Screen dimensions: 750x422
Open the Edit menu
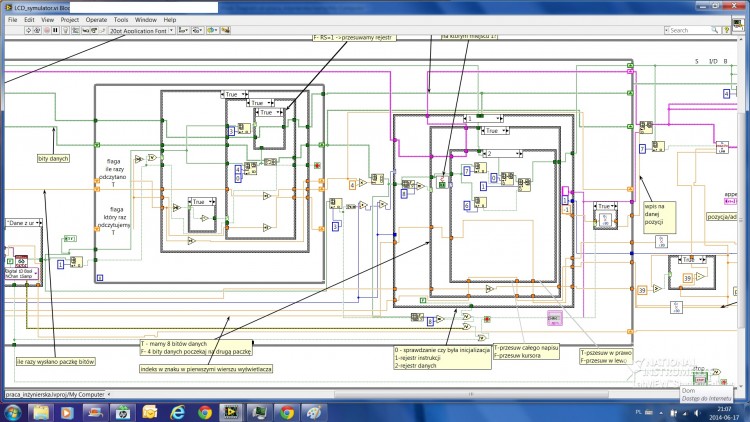click(x=29, y=20)
